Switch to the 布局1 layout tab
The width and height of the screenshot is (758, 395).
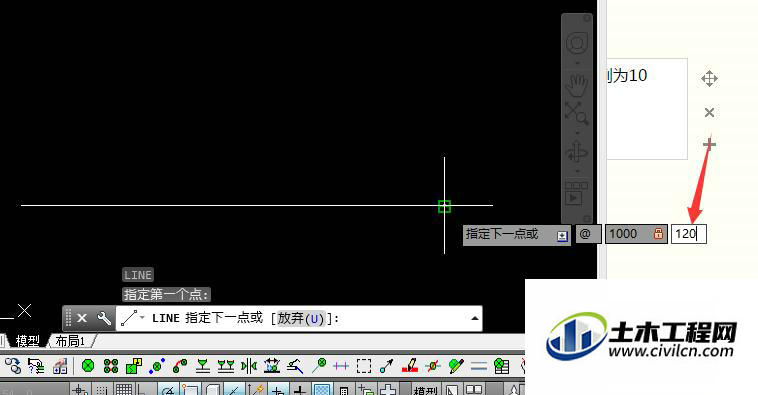tap(70, 341)
